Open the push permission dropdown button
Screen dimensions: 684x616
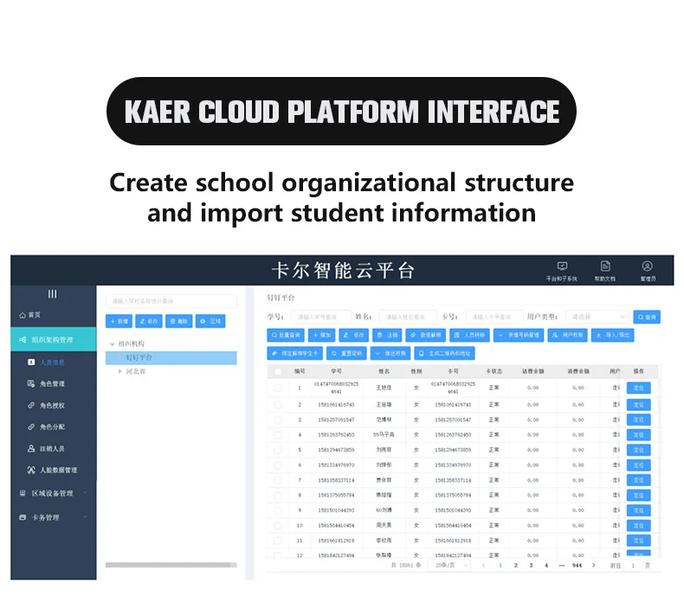point(390,353)
